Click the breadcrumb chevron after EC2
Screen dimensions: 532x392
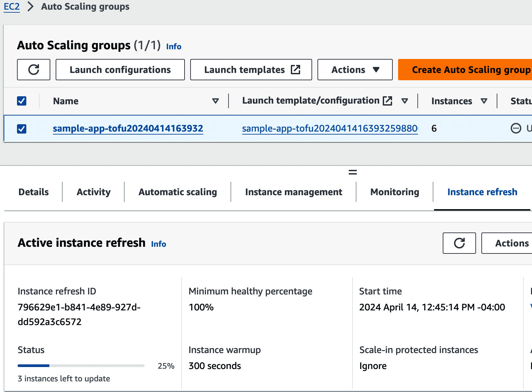[x=30, y=6]
